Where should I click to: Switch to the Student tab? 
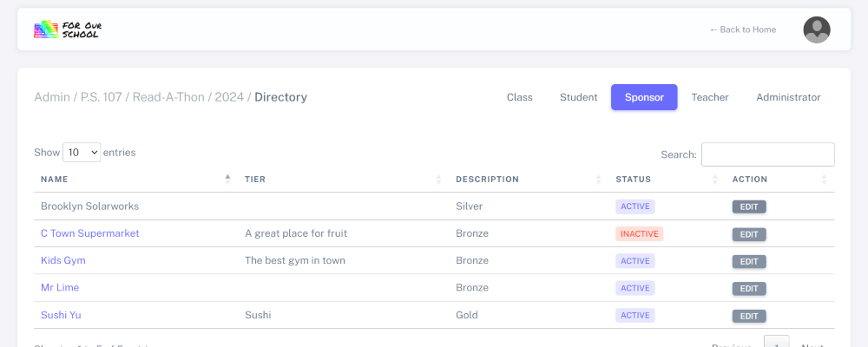[x=578, y=97]
